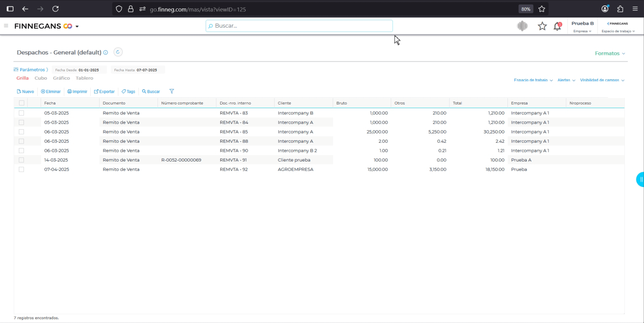644x323 pixels.
Task: Open the Espacio de trabajo dropdown above the grid
Action: pos(533,80)
